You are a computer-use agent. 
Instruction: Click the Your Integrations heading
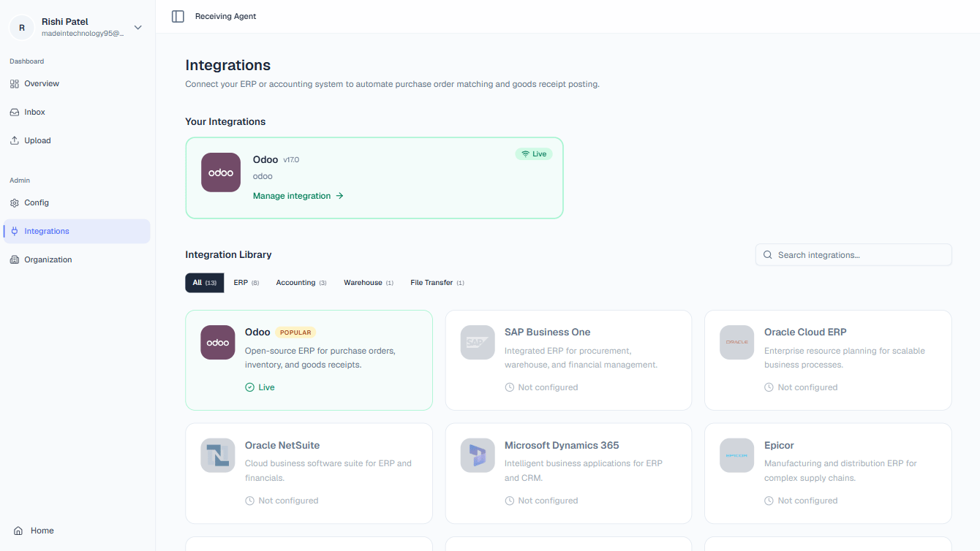coord(225,122)
